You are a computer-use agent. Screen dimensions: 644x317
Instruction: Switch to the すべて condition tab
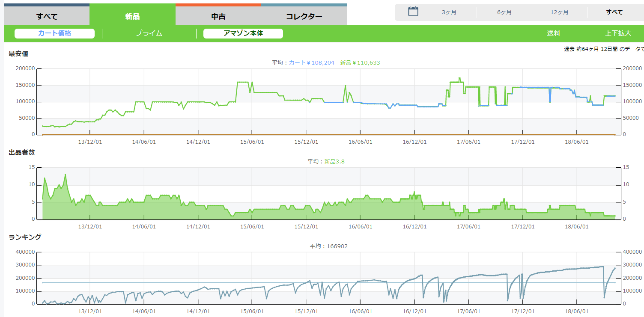[x=47, y=17]
